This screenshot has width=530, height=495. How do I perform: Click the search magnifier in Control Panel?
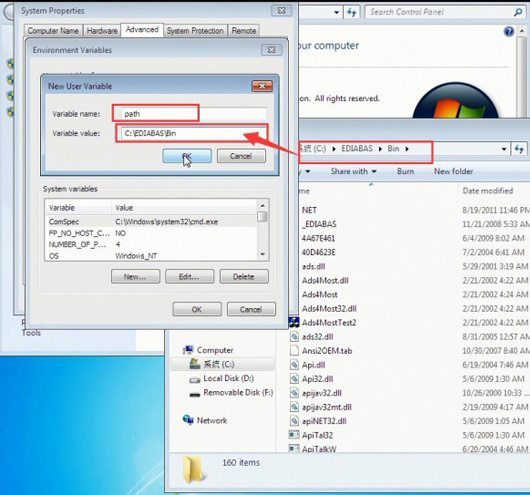point(518,13)
